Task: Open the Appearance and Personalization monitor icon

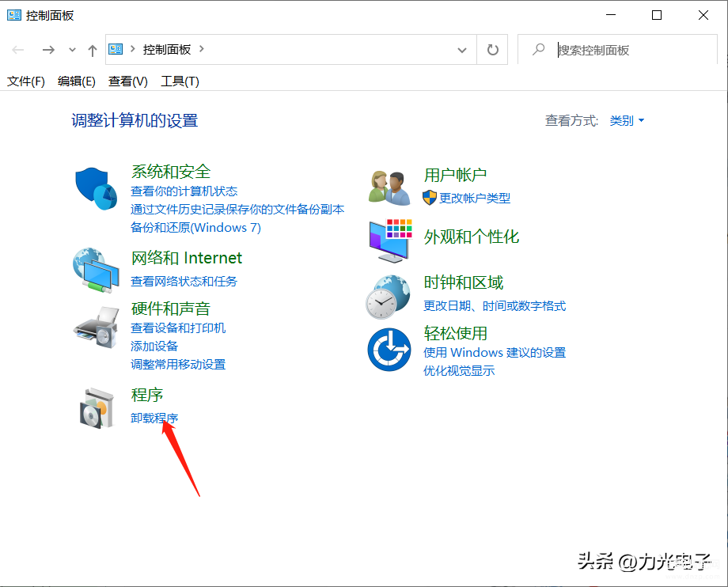Action: (390, 240)
